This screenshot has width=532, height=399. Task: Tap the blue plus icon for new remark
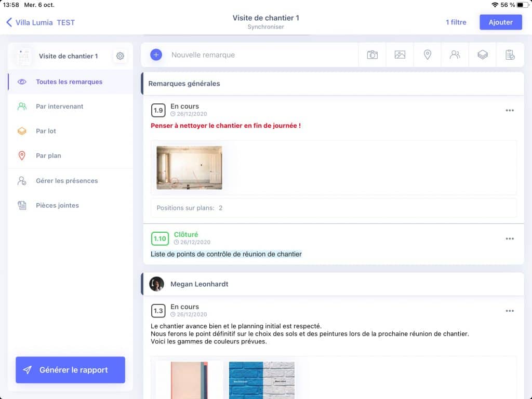coord(156,55)
